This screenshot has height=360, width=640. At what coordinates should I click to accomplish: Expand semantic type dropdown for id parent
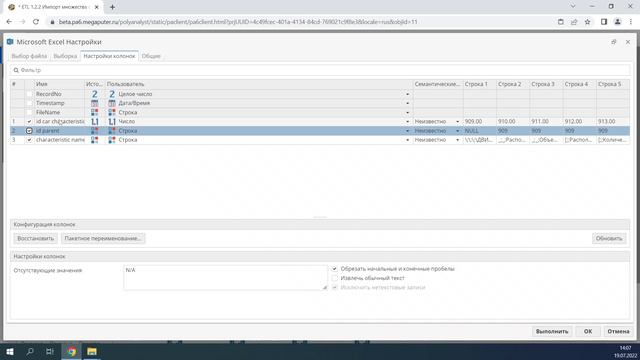click(x=458, y=131)
